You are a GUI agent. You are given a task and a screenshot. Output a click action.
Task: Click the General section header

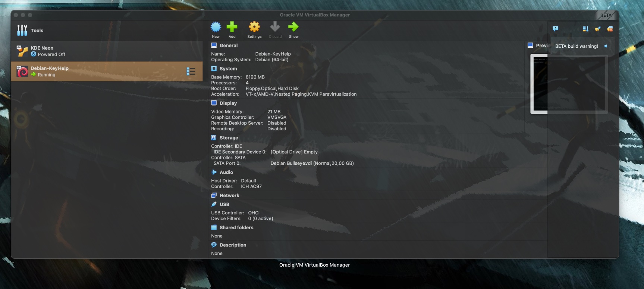pos(228,46)
